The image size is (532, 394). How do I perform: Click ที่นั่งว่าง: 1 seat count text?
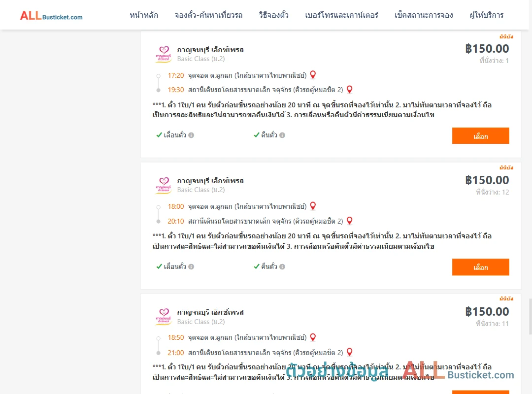(494, 61)
